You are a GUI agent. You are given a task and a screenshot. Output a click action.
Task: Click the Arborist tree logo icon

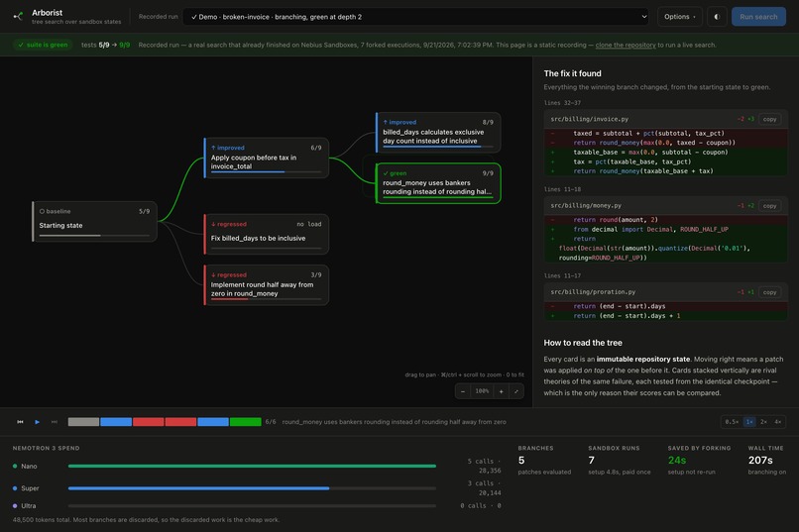pyautogui.click(x=19, y=16)
